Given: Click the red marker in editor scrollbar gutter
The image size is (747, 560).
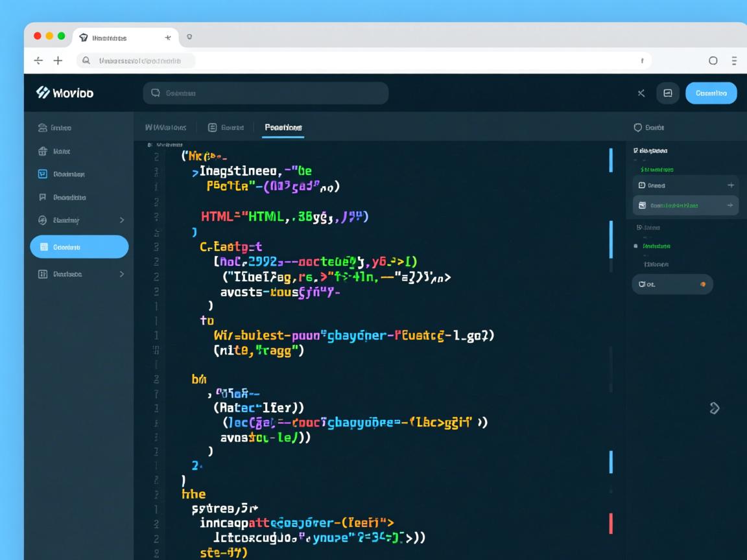Looking at the screenshot, I should [x=611, y=523].
